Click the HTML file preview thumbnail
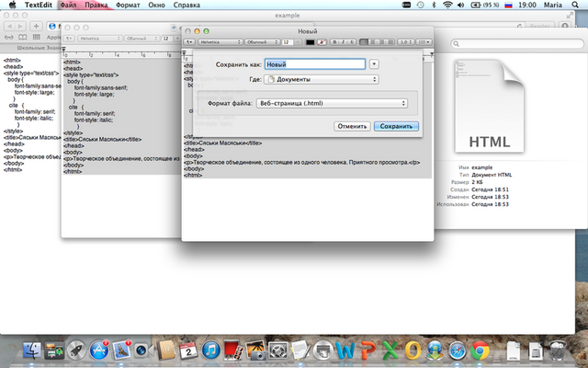The image size is (588, 368). 489,107
